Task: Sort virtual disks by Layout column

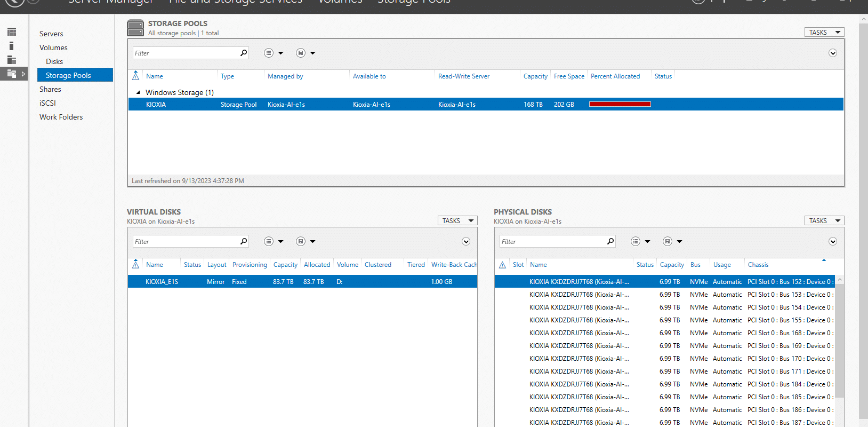Action: click(x=216, y=265)
